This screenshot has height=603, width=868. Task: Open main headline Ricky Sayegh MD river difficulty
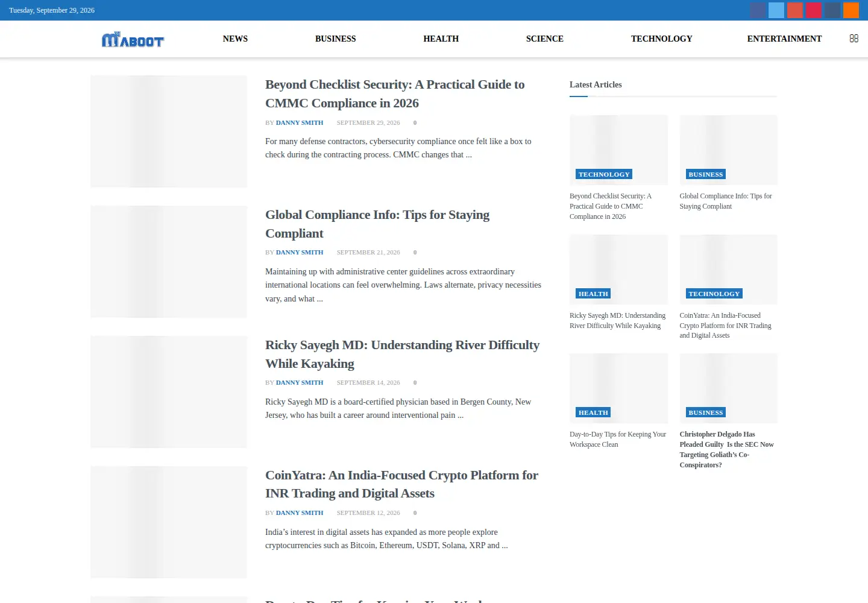tap(402, 355)
